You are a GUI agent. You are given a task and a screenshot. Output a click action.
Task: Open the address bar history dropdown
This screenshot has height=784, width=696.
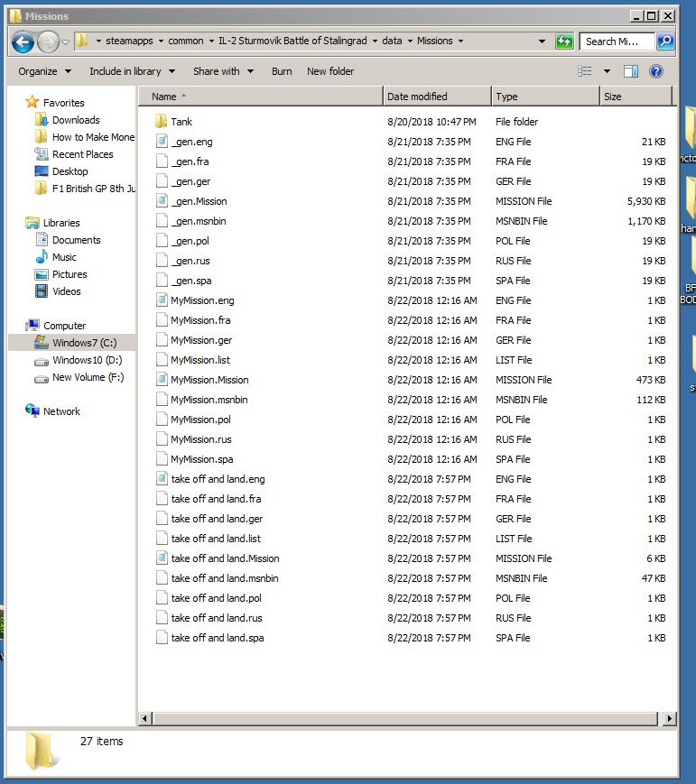pyautogui.click(x=542, y=41)
